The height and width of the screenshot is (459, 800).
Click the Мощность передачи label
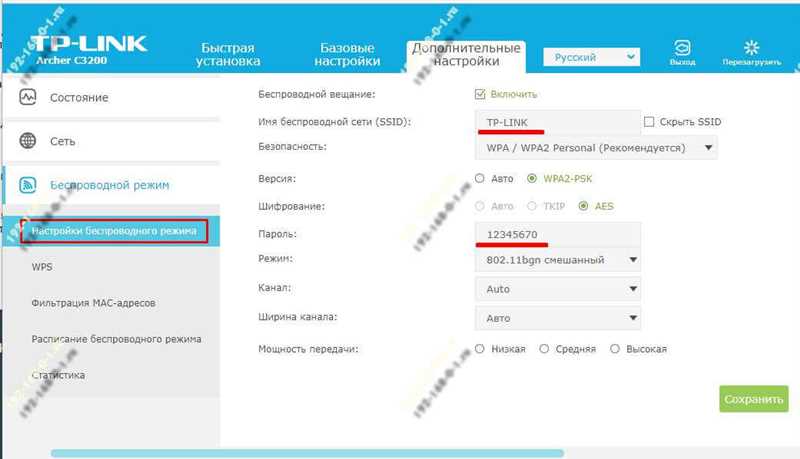[308, 349]
